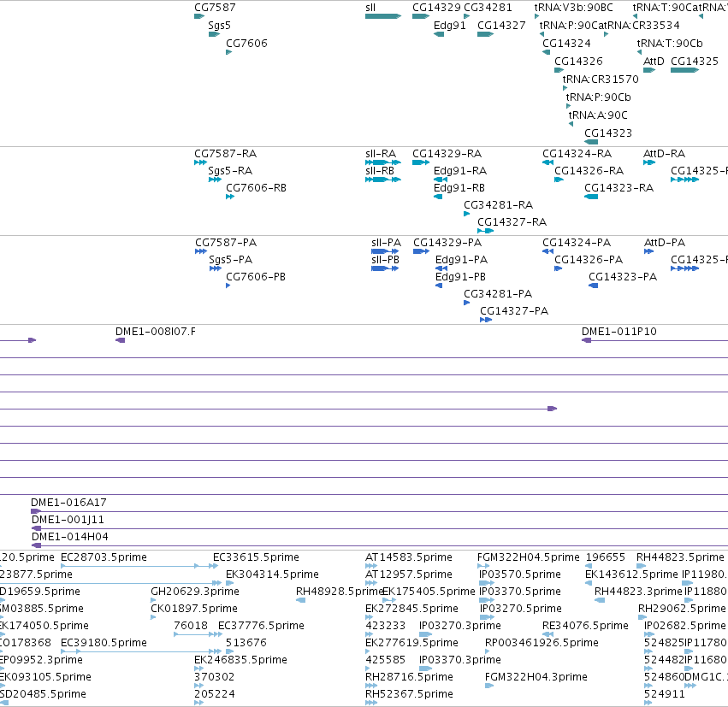
Task: Select the DME1-011P10 clone label
Action: tap(619, 332)
